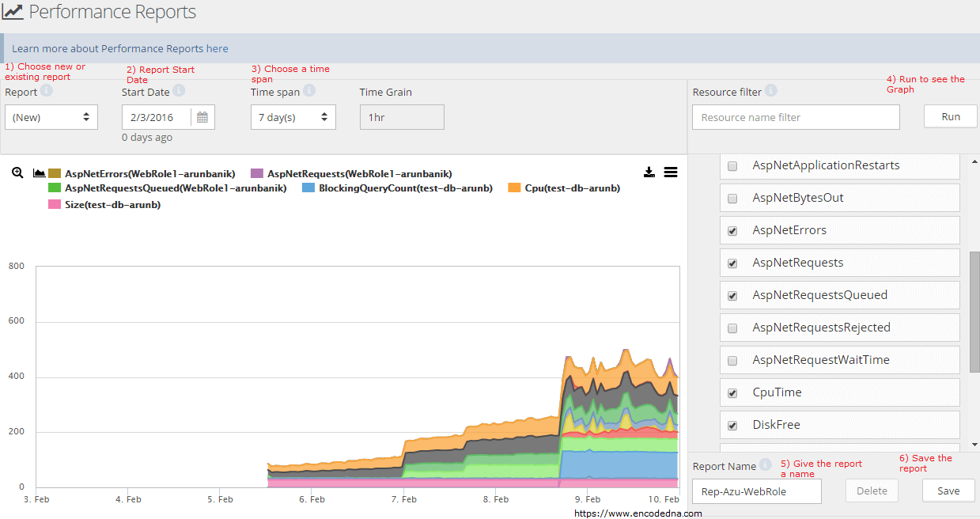Check the AspNetRequestsRejected checkbox

[x=732, y=328]
